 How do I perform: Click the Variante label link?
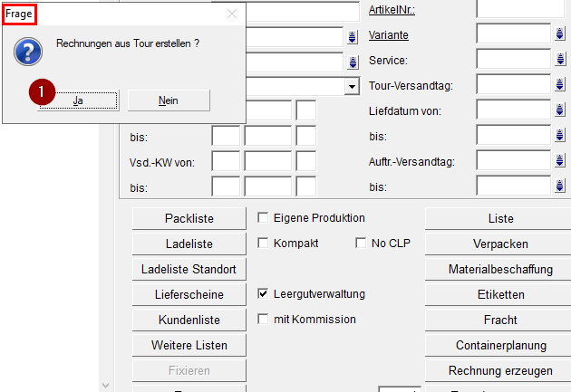388,35
